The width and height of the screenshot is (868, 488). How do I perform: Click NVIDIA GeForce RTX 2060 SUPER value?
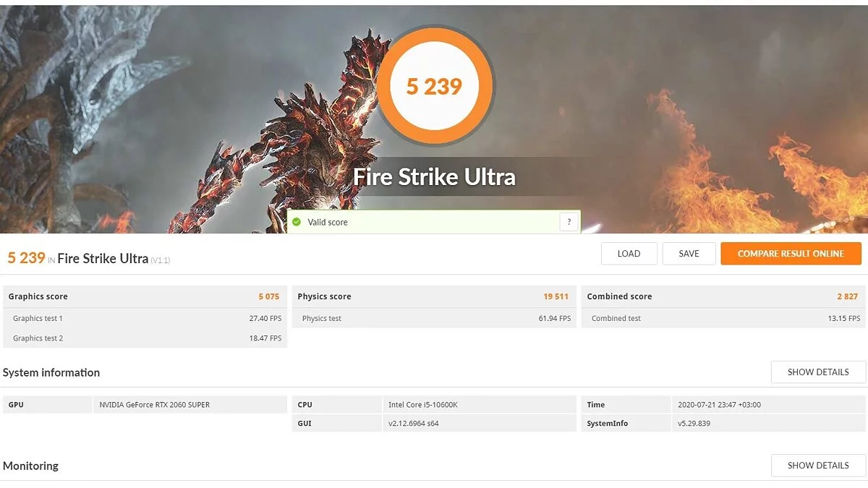tap(155, 405)
